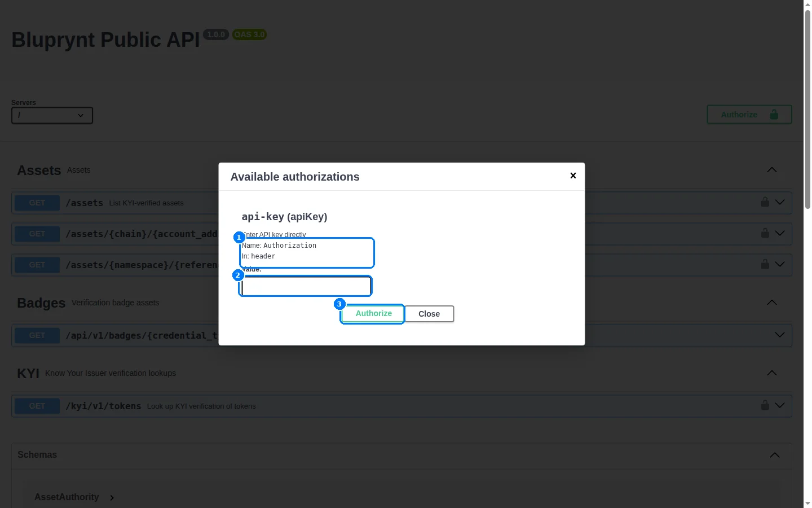Click the Badges section heading

point(41,303)
